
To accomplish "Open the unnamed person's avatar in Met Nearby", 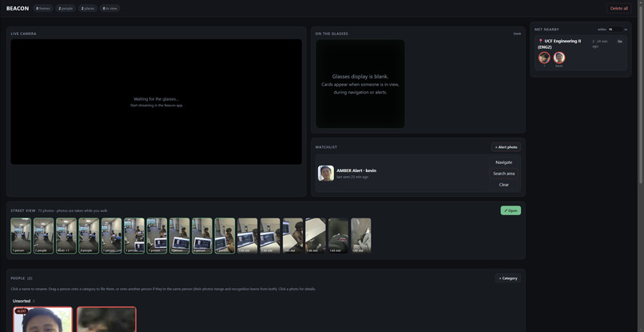I will click(544, 58).
